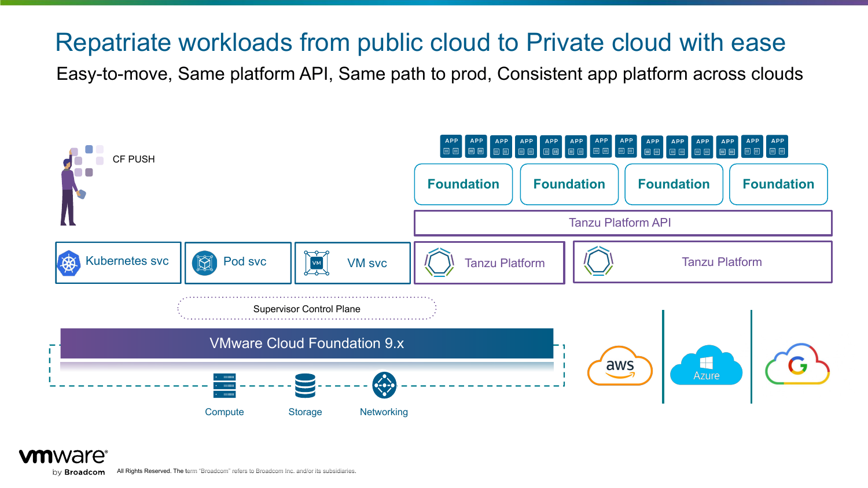Viewport: 868px width, 488px height.
Task: Click the Compute server icon
Action: [x=225, y=386]
